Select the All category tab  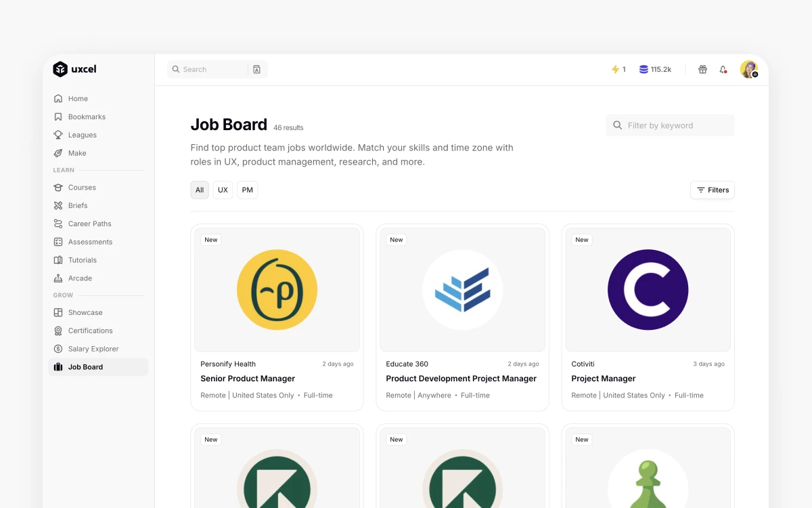click(x=200, y=190)
